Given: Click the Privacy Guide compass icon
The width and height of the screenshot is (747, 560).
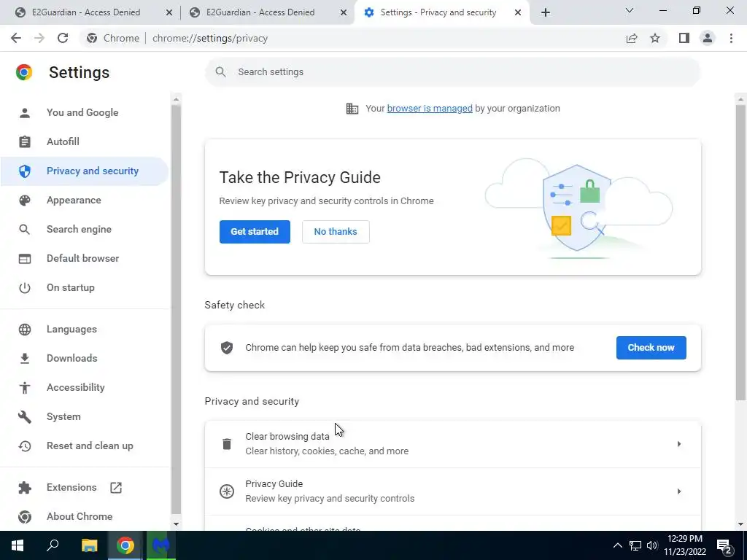Looking at the screenshot, I should [227, 491].
